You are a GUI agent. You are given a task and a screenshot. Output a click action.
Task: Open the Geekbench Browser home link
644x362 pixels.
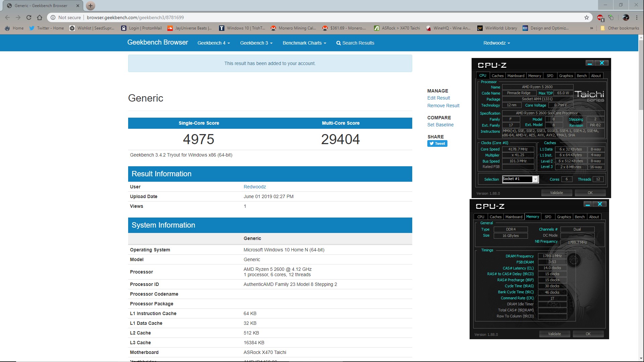158,43
